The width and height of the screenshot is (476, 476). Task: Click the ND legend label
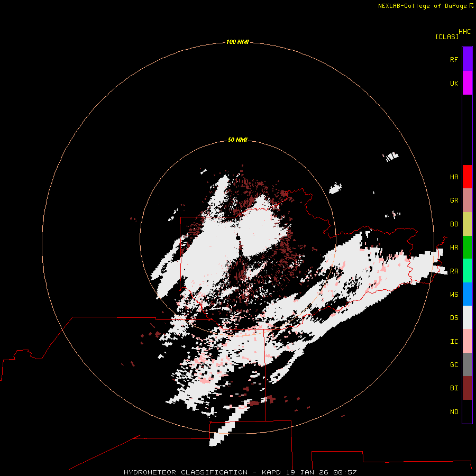(x=454, y=412)
